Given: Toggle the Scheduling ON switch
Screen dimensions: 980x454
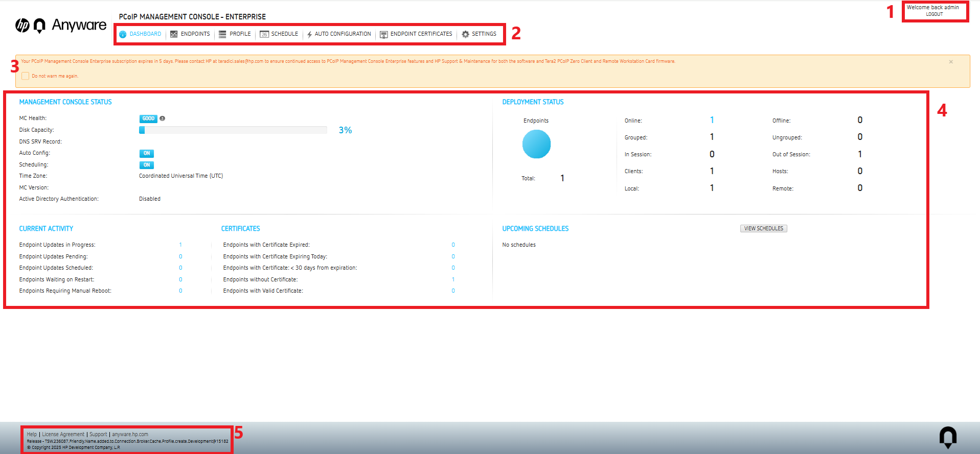Looking at the screenshot, I should [146, 165].
